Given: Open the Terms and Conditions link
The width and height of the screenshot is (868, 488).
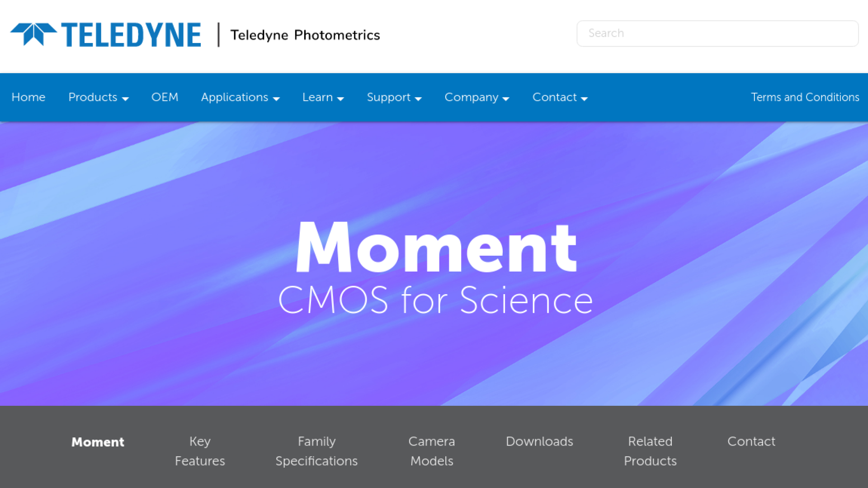Looking at the screenshot, I should coord(805,97).
